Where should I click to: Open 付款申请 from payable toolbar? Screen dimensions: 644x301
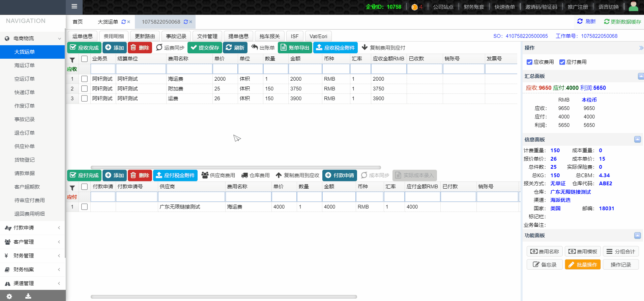340,175
